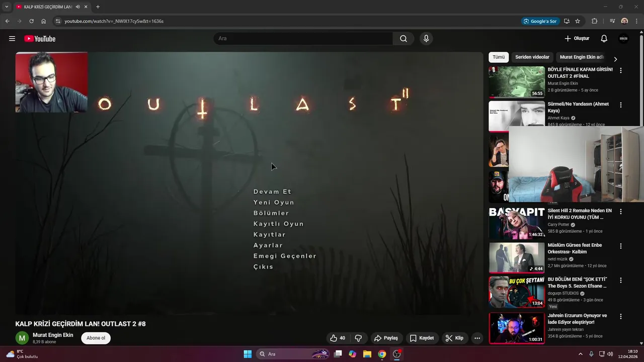The height and width of the screenshot is (362, 644).
Task: Open the Windows Start menu
Action: (x=248, y=354)
